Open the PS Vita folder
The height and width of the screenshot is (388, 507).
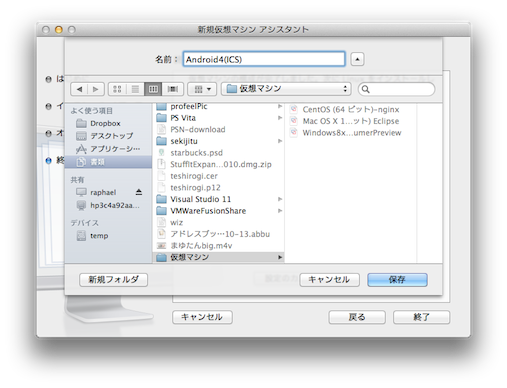click(x=218, y=118)
